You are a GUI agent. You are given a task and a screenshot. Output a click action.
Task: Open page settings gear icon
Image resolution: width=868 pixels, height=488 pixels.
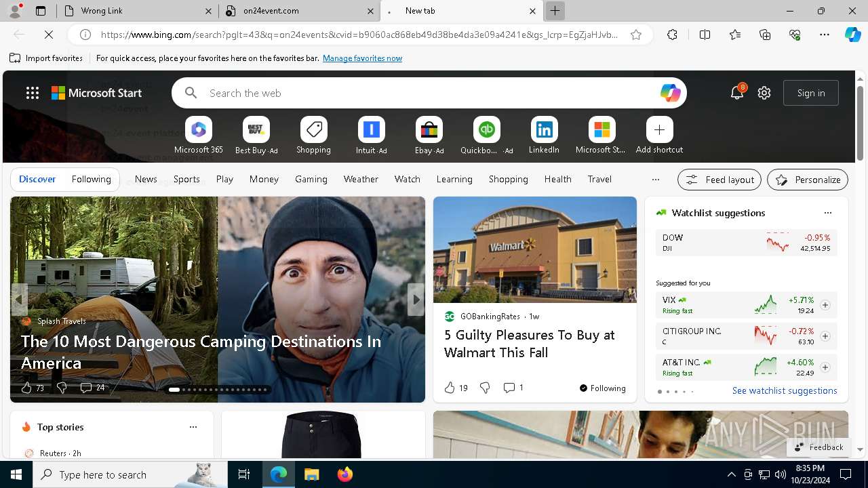764,93
